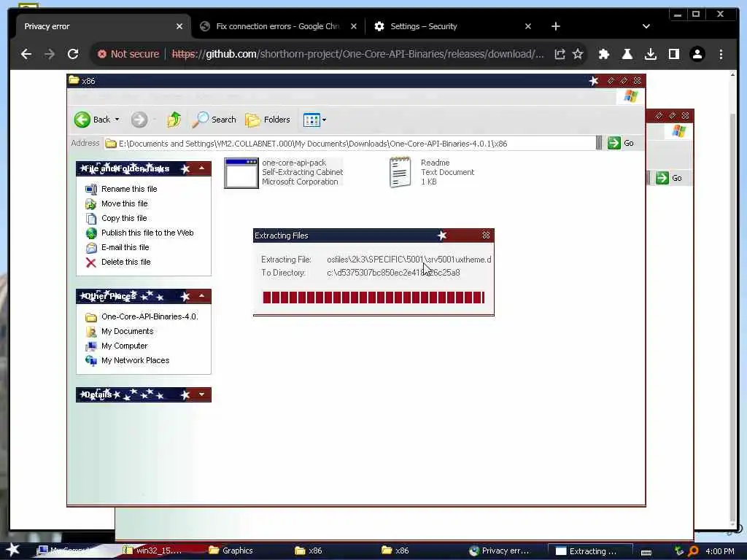The image size is (747, 560).
Task: Expand the Details panel
Action: coord(202,394)
